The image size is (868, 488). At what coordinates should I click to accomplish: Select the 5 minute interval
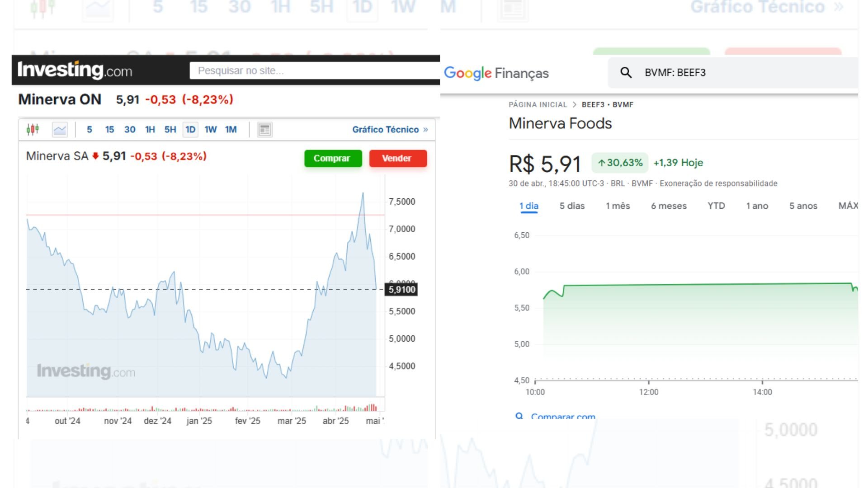[x=90, y=130]
